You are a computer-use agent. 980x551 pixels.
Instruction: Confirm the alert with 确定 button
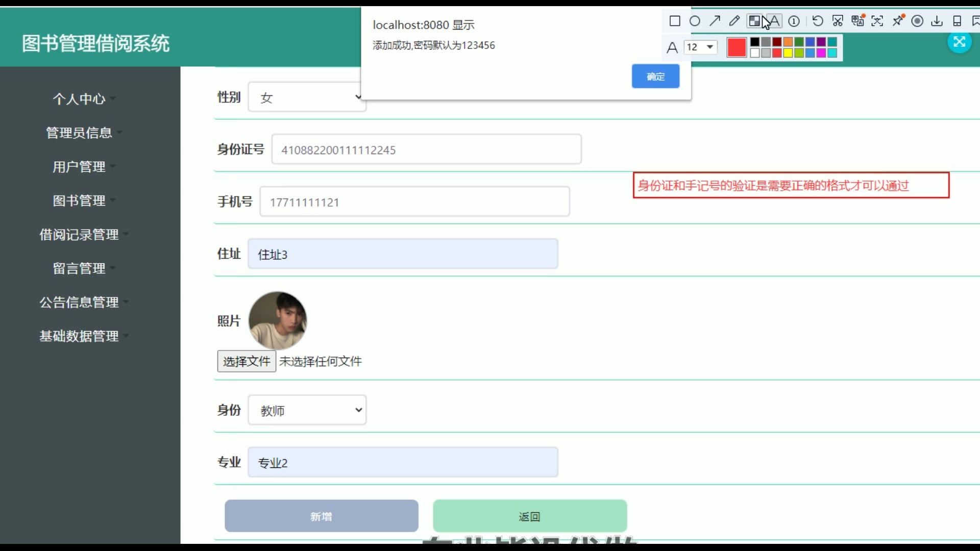pos(655,77)
